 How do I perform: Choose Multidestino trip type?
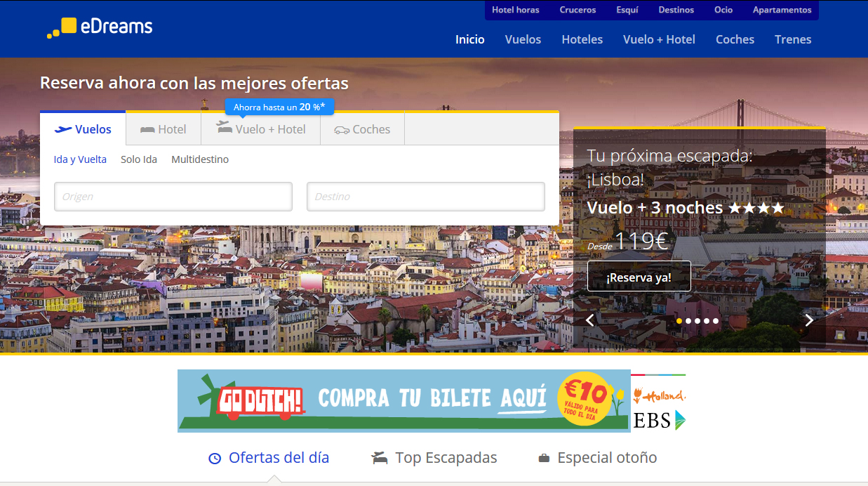point(200,159)
